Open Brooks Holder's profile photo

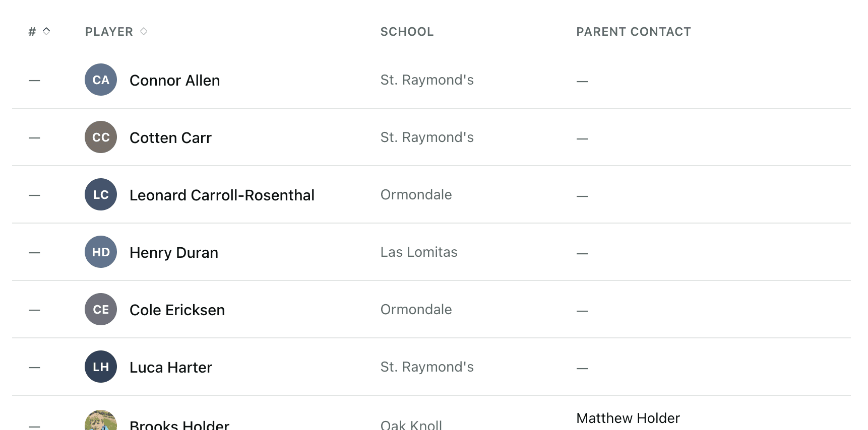pos(101,422)
